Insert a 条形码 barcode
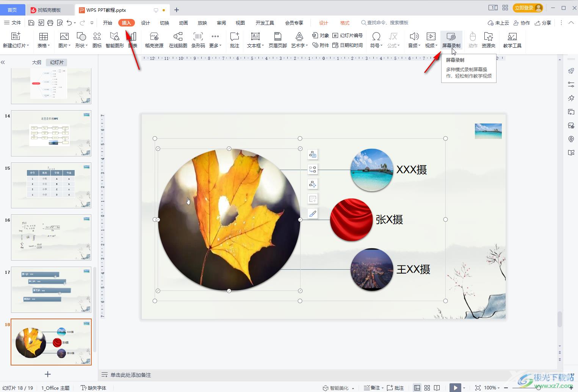578x392 pixels. [198, 40]
